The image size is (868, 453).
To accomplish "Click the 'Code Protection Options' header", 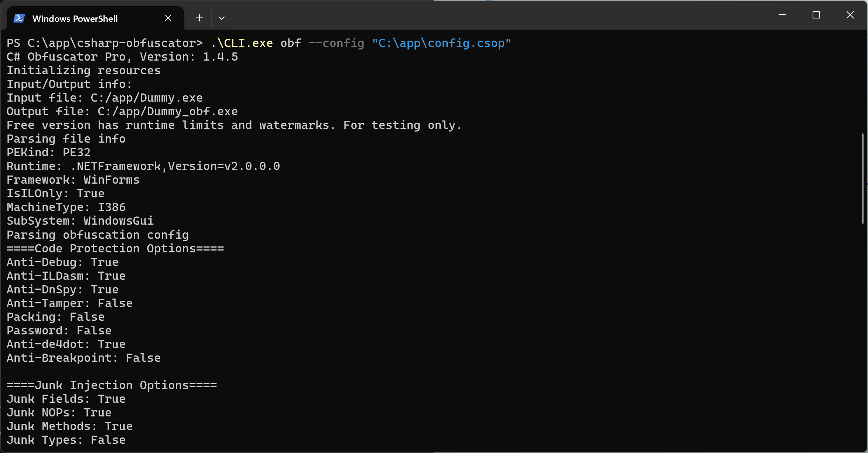I will tap(115, 248).
